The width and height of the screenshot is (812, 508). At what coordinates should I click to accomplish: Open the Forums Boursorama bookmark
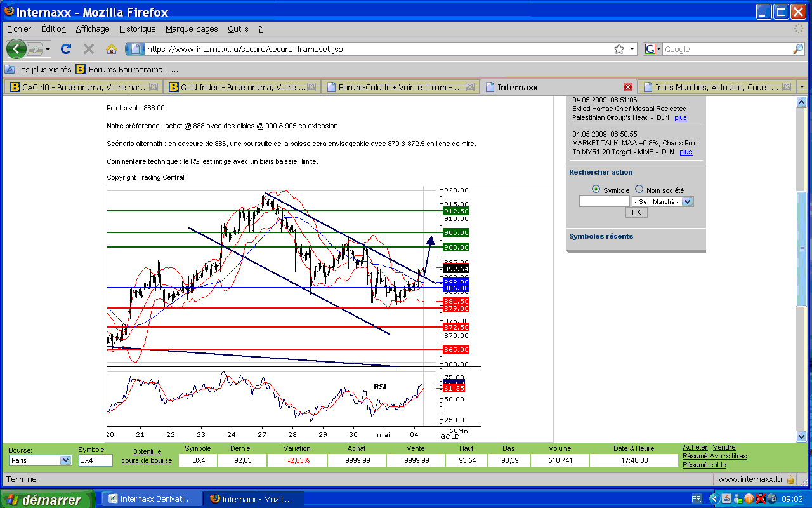tap(127, 69)
